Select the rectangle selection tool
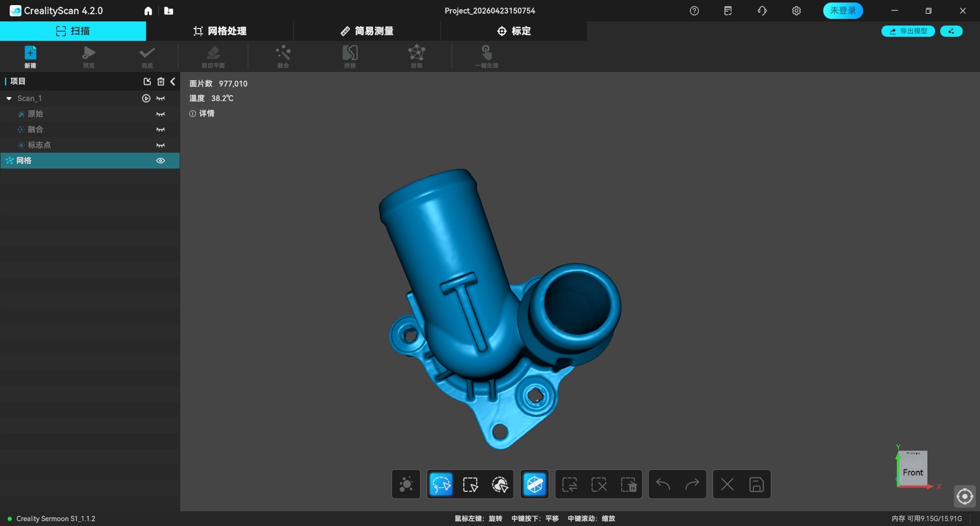Image resolution: width=980 pixels, height=526 pixels. point(470,484)
